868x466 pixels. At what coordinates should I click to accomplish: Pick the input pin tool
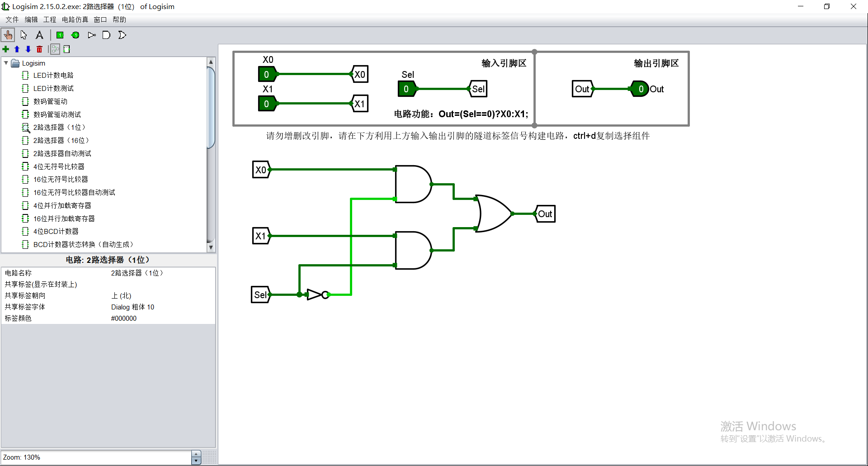click(x=60, y=35)
